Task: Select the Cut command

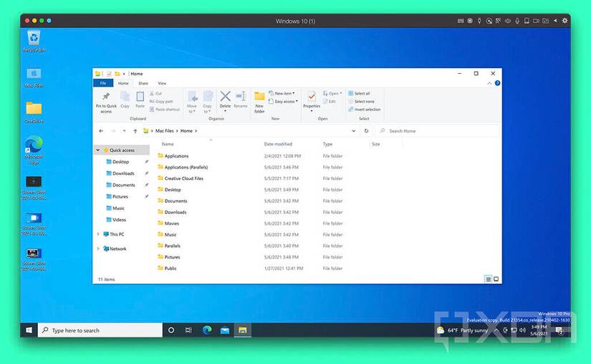Action: (x=156, y=93)
